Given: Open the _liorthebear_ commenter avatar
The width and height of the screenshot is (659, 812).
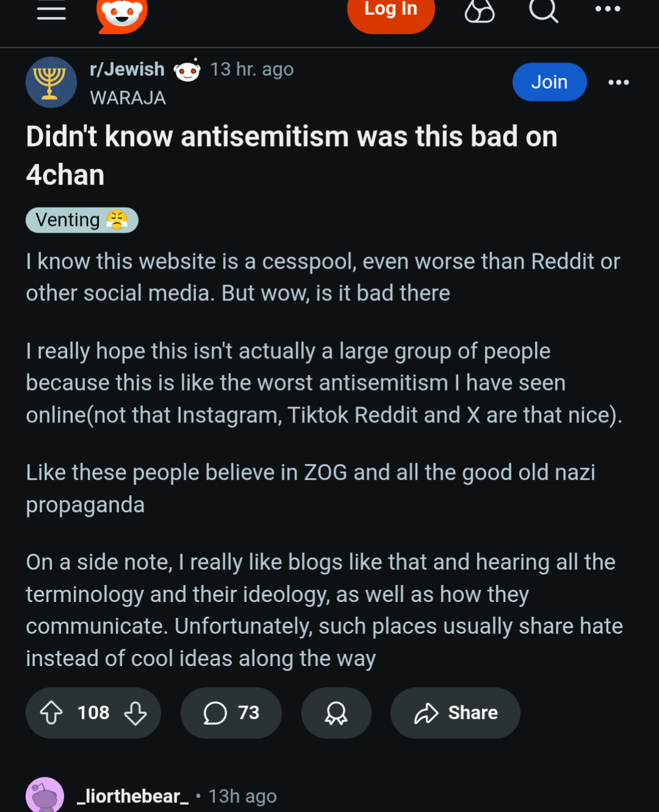Looking at the screenshot, I should click(x=45, y=796).
